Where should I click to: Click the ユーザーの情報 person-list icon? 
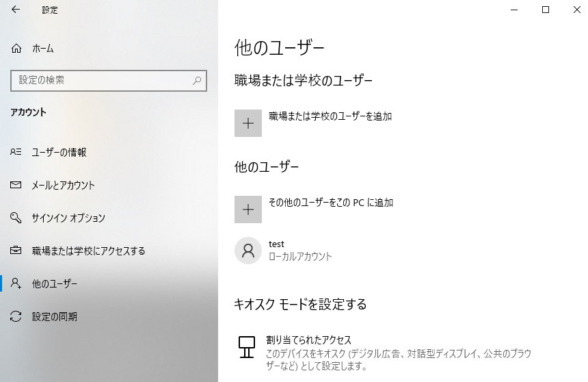[x=16, y=152]
